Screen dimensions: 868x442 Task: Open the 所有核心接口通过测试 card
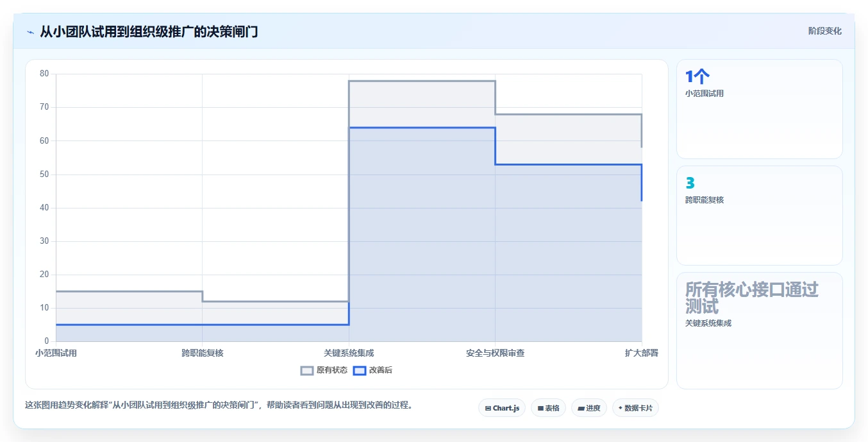click(x=759, y=331)
